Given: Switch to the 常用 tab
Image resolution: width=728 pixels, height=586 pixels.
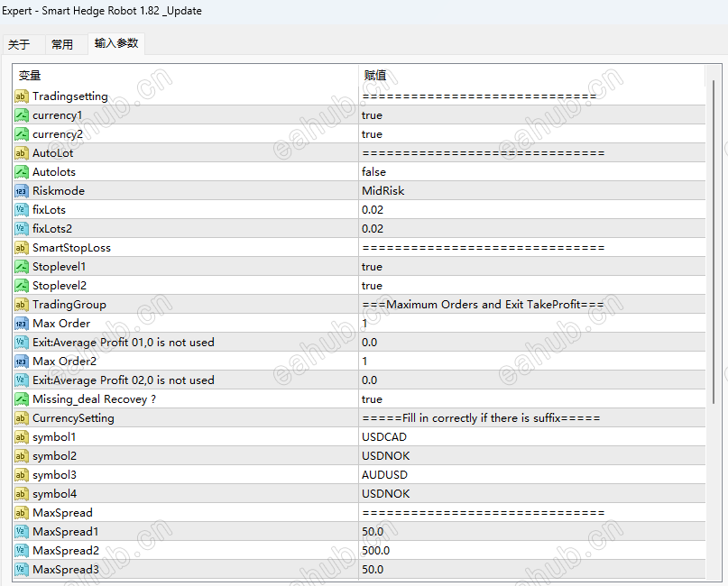Looking at the screenshot, I should (62, 44).
